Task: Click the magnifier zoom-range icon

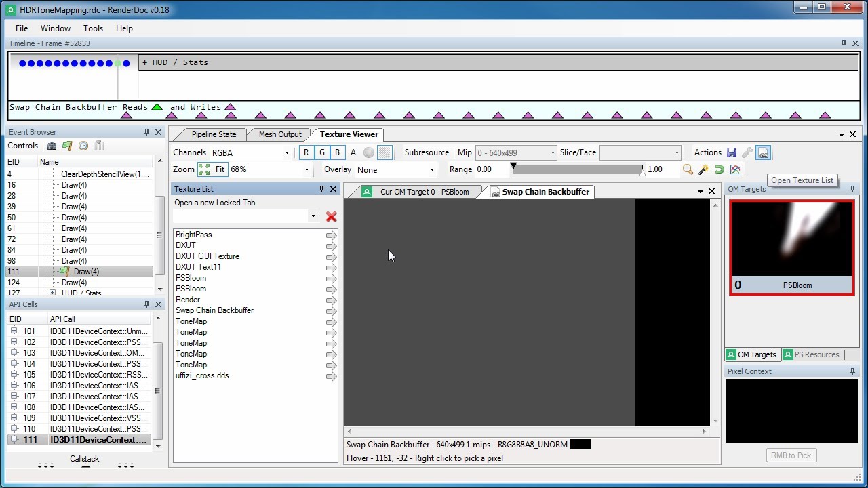Action: point(688,169)
